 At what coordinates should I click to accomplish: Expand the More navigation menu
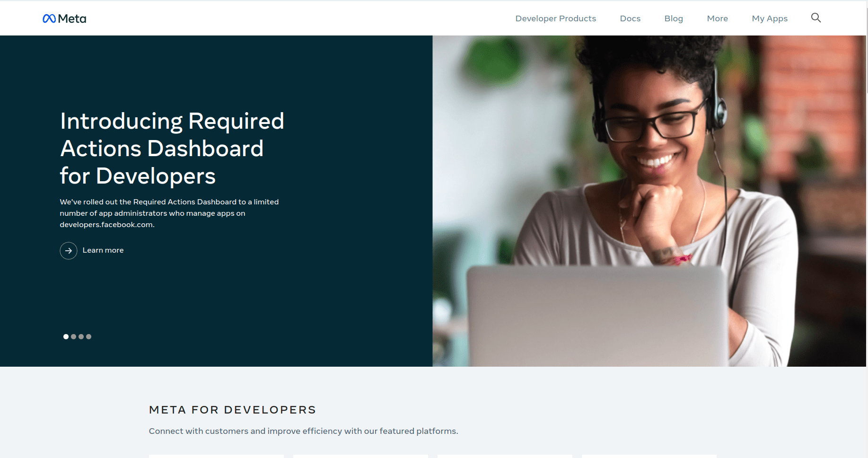717,18
